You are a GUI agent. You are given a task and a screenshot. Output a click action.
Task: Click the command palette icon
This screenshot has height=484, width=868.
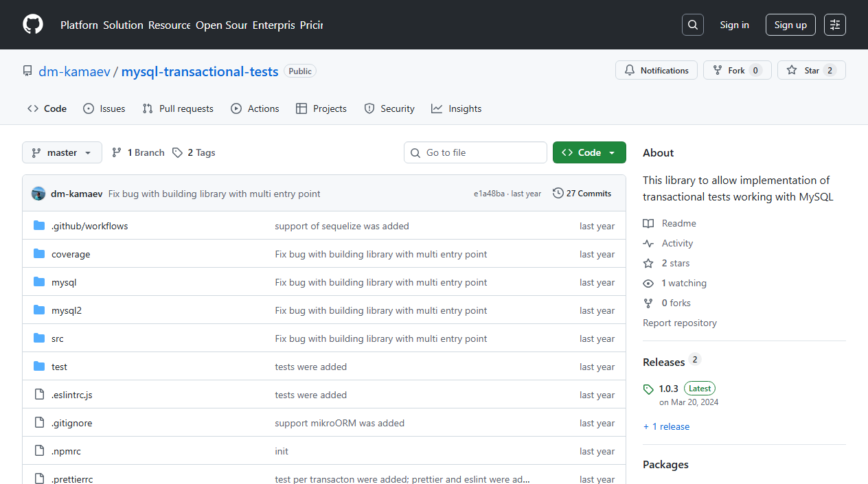tap(834, 24)
